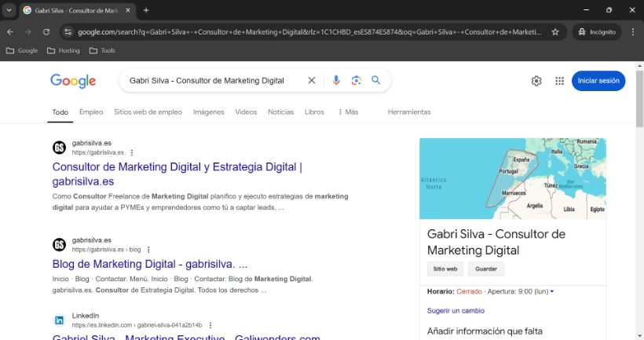Click the https://gabrisilva.es URL text

click(97, 152)
